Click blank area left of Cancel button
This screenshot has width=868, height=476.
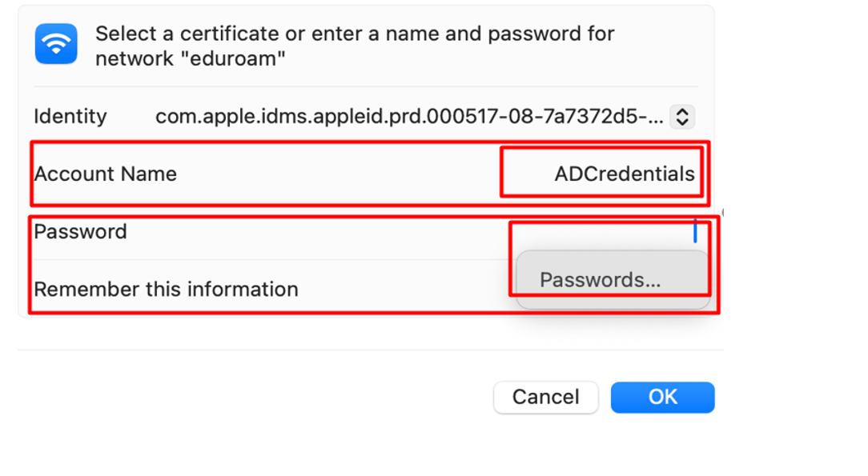coord(255,397)
